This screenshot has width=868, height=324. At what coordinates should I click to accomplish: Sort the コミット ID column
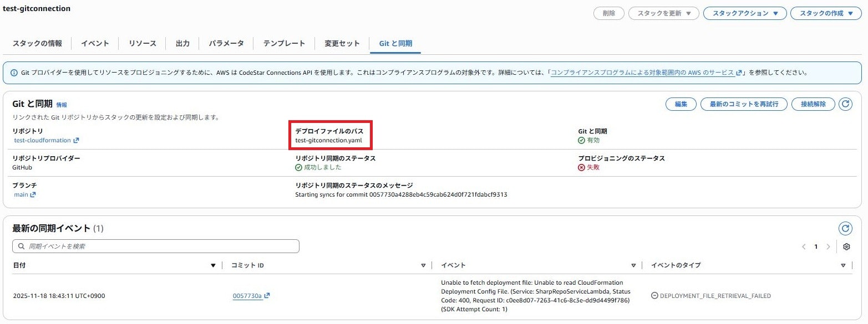coord(423,265)
